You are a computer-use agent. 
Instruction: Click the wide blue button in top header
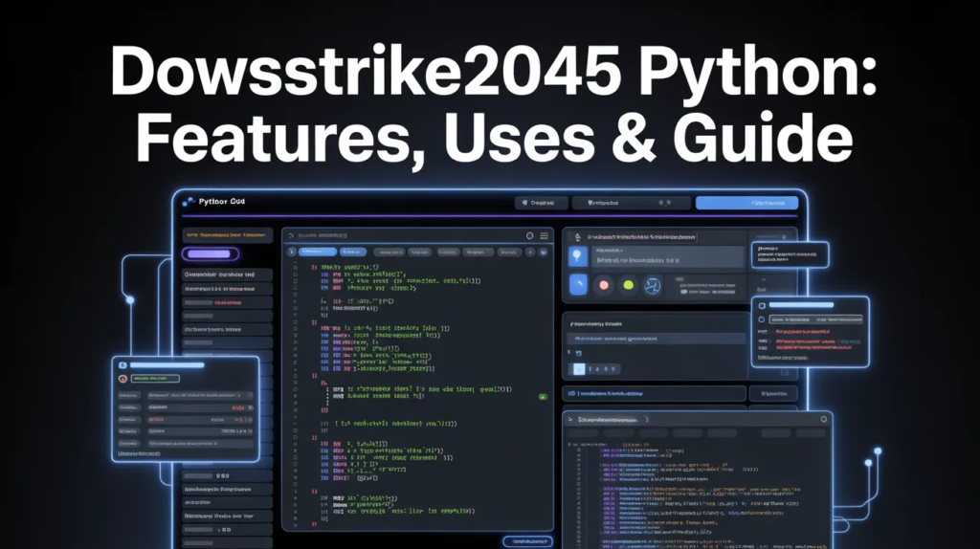tap(746, 203)
